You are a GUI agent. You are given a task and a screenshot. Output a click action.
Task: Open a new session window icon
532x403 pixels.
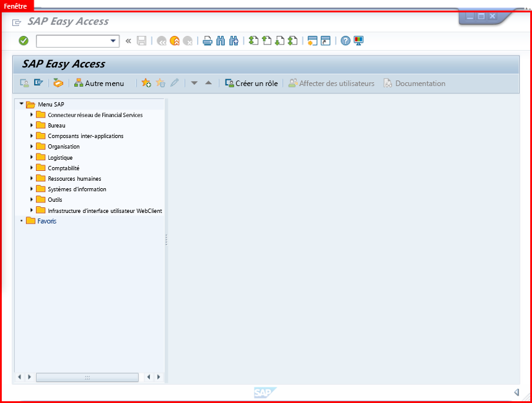(313, 41)
